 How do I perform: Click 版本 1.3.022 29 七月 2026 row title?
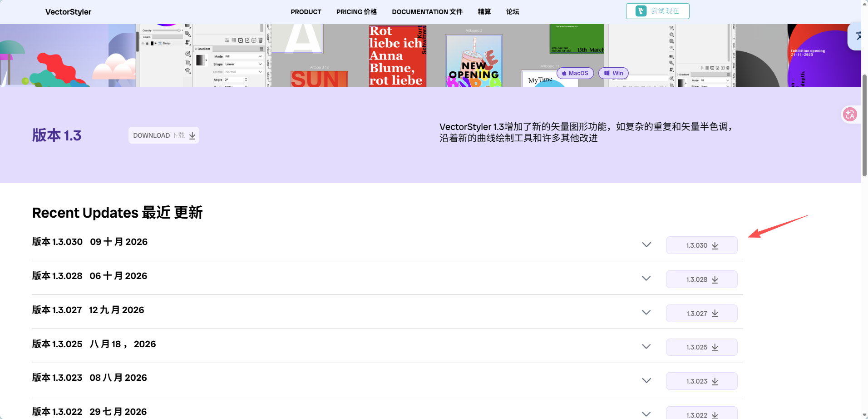click(89, 412)
